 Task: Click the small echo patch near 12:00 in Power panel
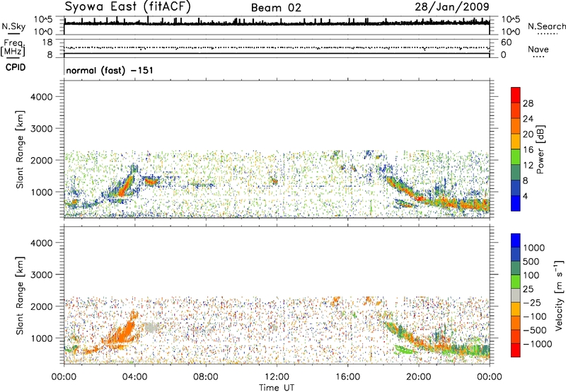coord(274,180)
